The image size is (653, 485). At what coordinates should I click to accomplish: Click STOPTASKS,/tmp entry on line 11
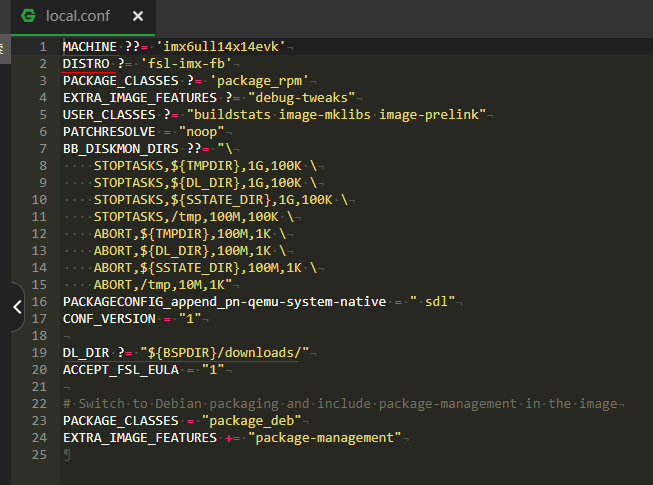coord(194,217)
